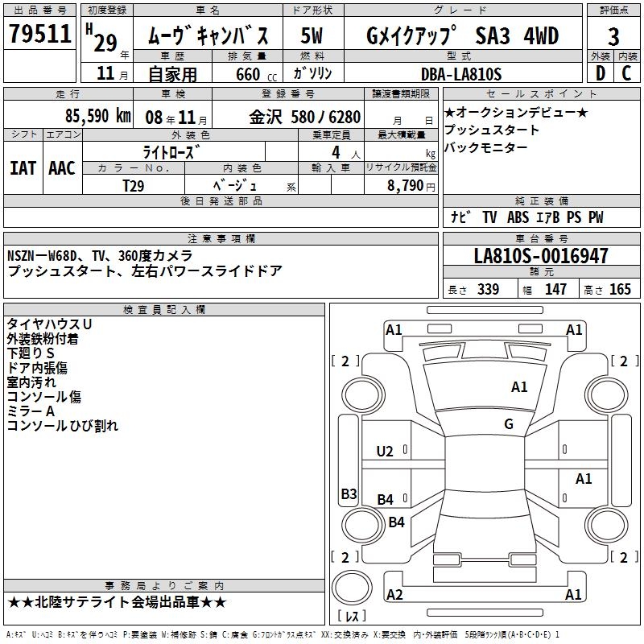Select the interior color ベージュ
644x644 pixels.
234,185
